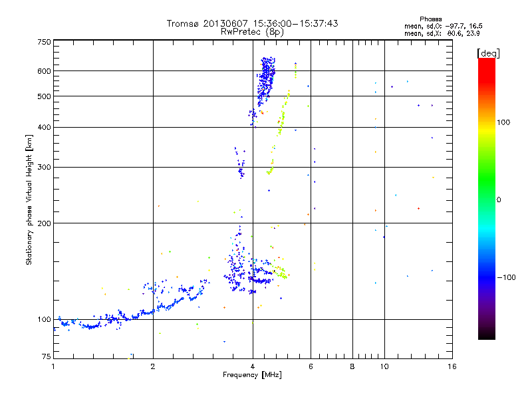
Task: Click the plot title 'Tromsø 20130607 15:36:00-15:37:43'
Action: coord(252,23)
